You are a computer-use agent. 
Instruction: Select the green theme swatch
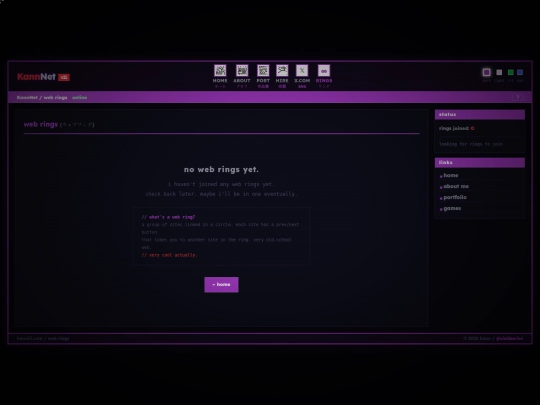click(x=511, y=72)
